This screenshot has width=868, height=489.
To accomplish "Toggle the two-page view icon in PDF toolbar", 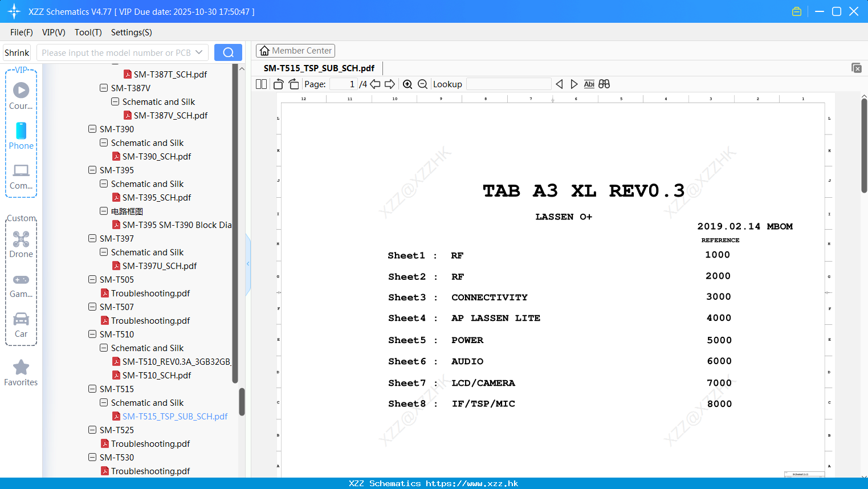I will 261,84.
